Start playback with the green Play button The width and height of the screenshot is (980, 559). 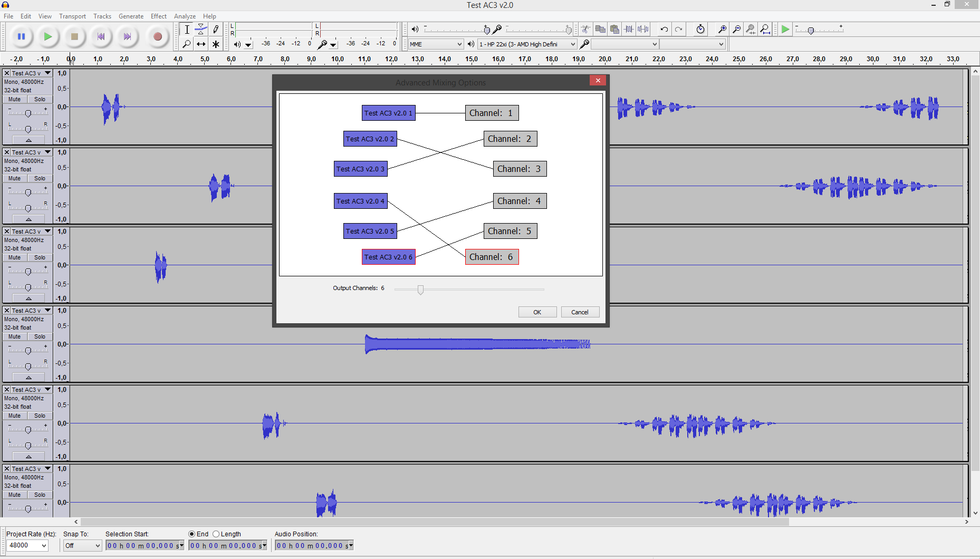pyautogui.click(x=47, y=36)
